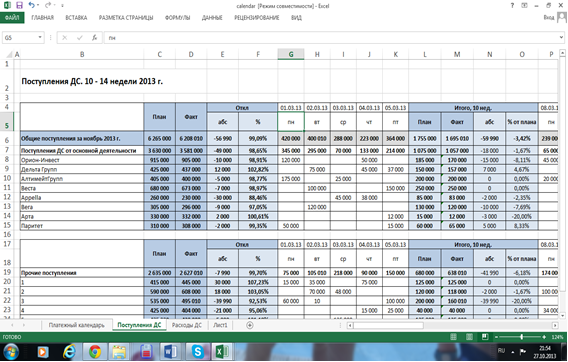Open Word from the taskbar

[171, 352]
